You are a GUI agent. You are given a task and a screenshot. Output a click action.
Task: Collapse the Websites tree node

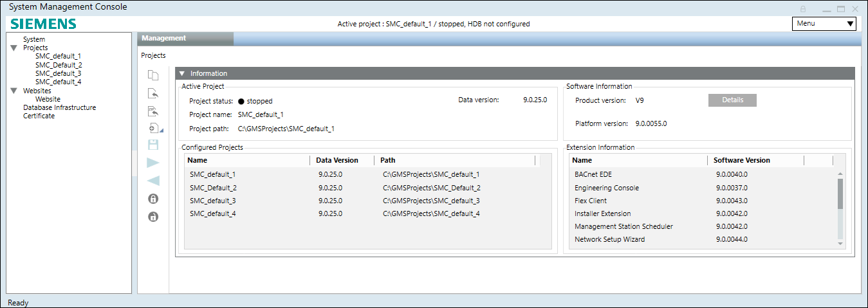pyautogui.click(x=14, y=91)
